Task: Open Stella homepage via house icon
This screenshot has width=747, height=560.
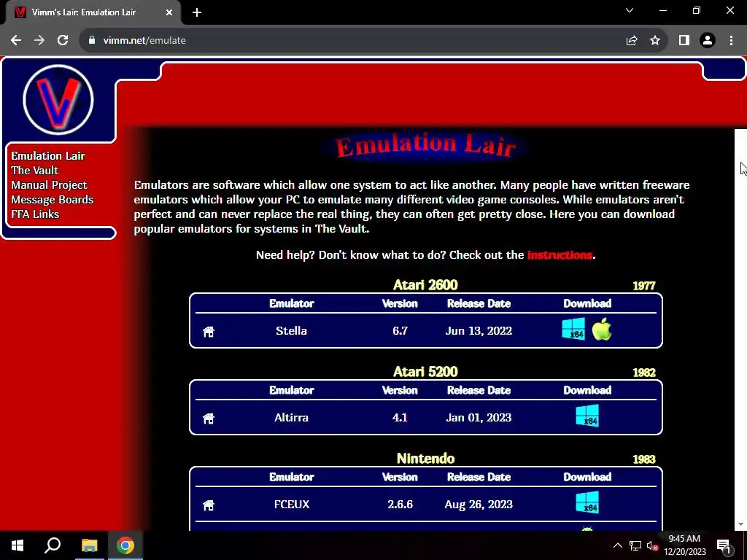Action: (x=209, y=332)
